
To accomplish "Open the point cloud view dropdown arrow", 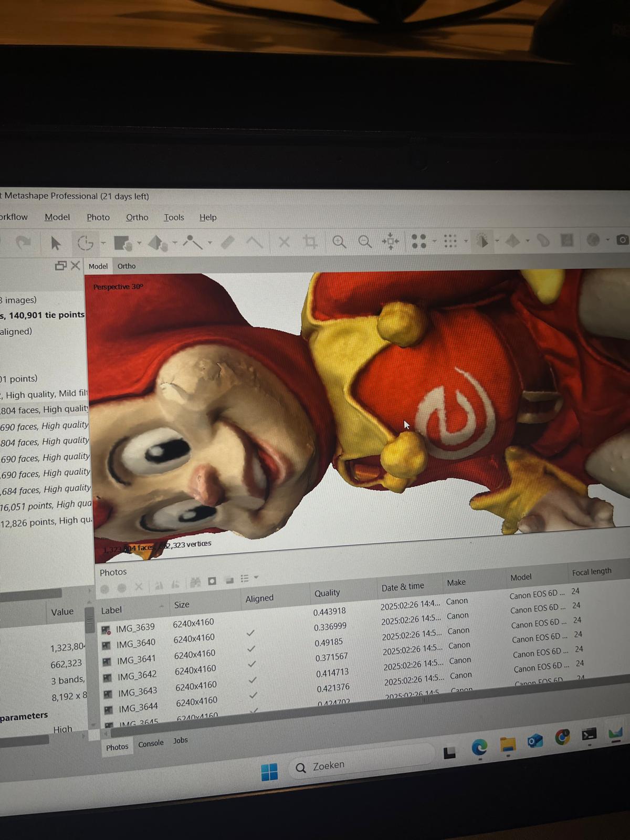I will click(x=466, y=241).
